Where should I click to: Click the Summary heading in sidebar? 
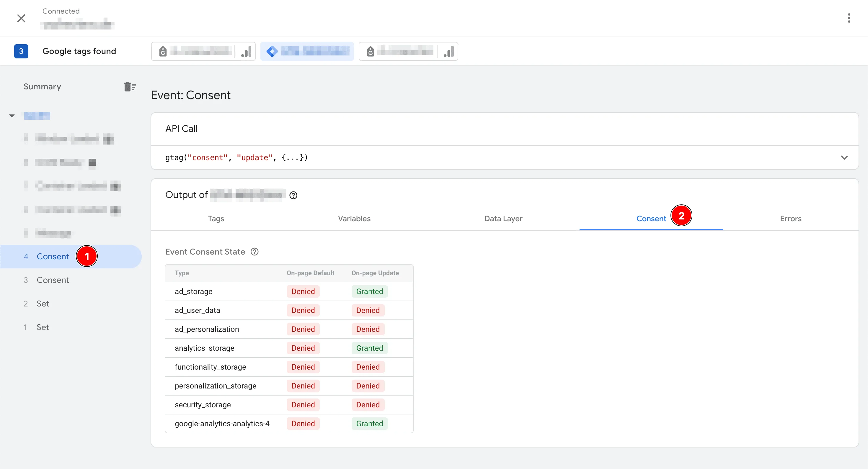click(42, 87)
